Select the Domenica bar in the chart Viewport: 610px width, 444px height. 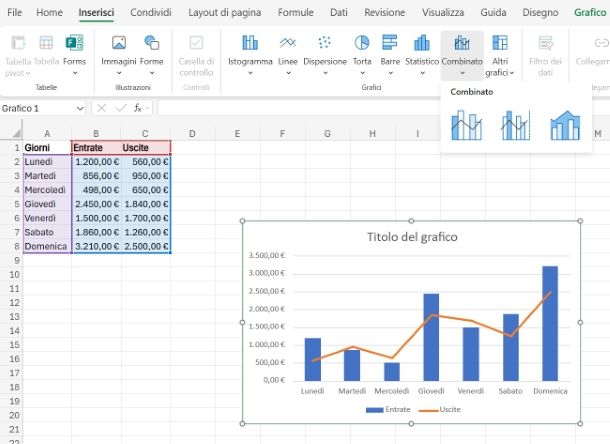550,323
